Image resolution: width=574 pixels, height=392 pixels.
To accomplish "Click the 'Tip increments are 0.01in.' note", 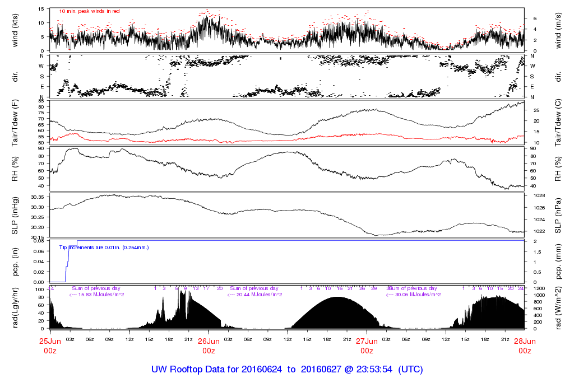I will 104,247.
